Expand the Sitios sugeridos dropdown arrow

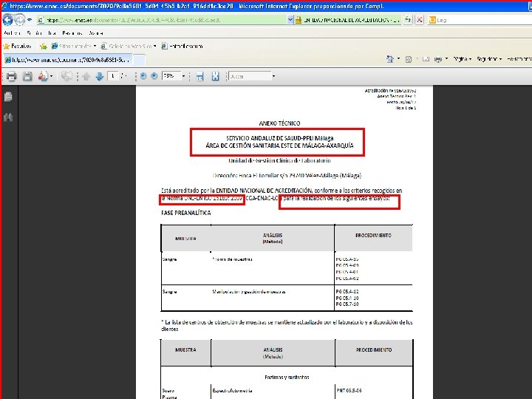click(x=95, y=46)
